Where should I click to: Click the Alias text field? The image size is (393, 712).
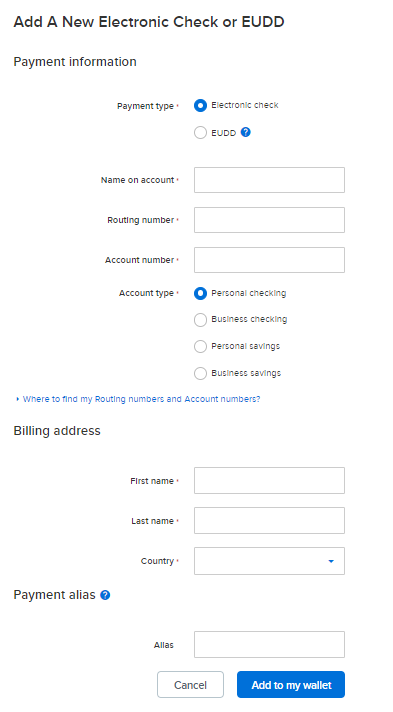pyautogui.click(x=269, y=644)
